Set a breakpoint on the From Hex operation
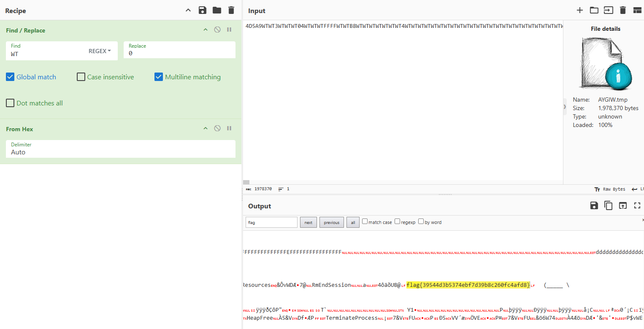Viewport: 644px width, 329px height. (230, 128)
